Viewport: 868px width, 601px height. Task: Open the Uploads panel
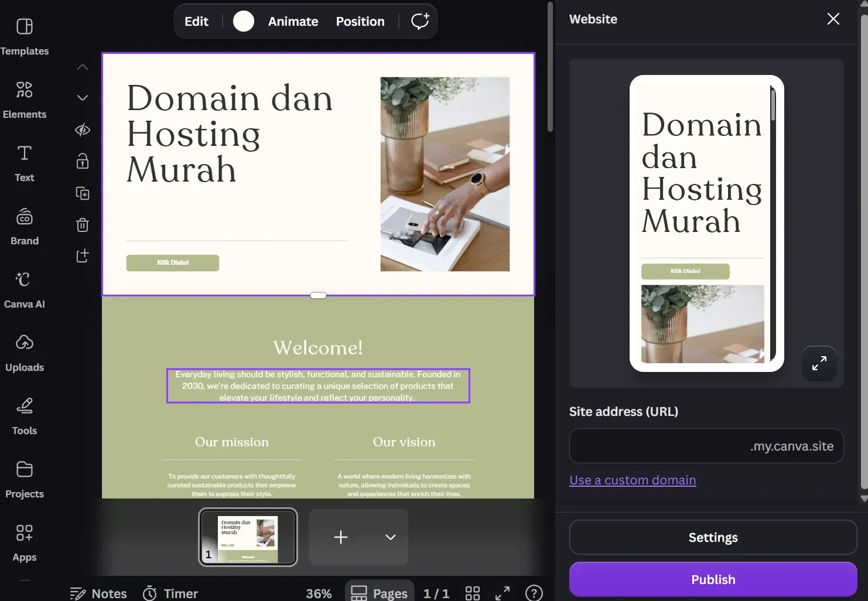tap(25, 353)
